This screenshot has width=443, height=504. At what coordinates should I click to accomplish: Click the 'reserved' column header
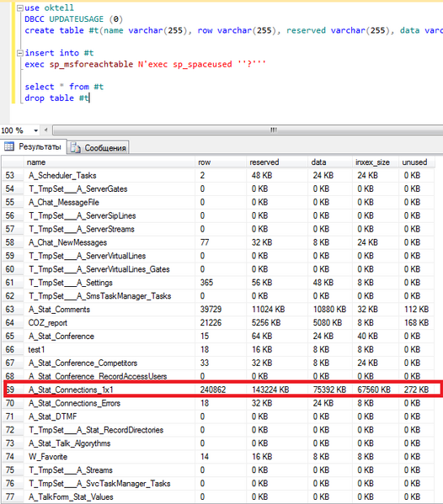[277, 162]
